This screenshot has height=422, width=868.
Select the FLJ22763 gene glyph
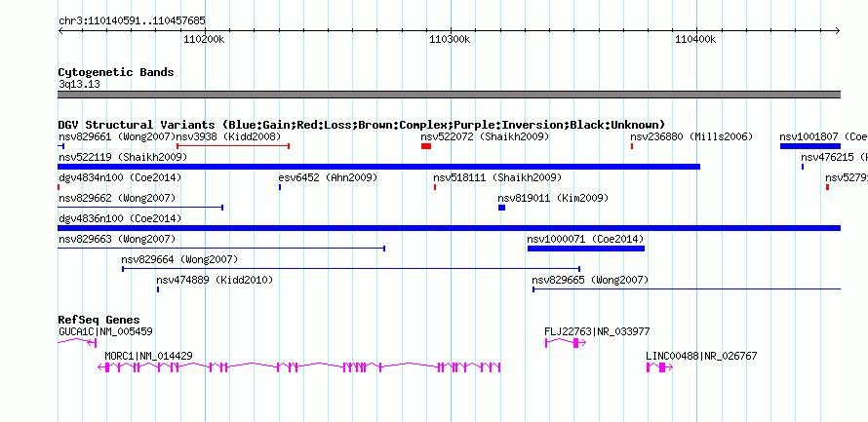coord(566,343)
